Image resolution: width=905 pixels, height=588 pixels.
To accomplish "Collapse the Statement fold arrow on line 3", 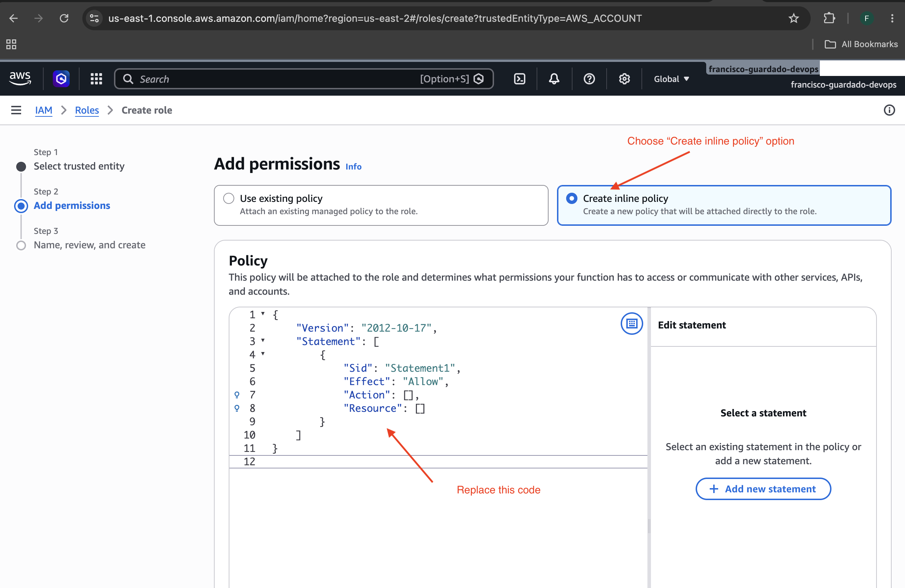I will [x=263, y=340].
